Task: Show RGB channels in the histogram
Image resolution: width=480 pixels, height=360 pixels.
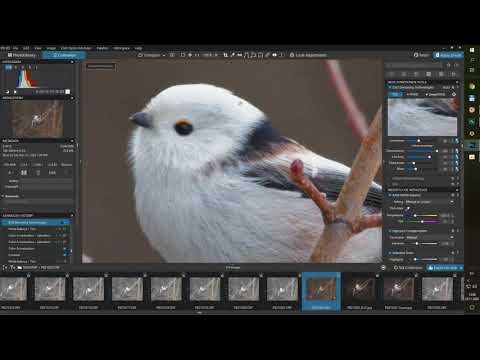Action: (8, 67)
